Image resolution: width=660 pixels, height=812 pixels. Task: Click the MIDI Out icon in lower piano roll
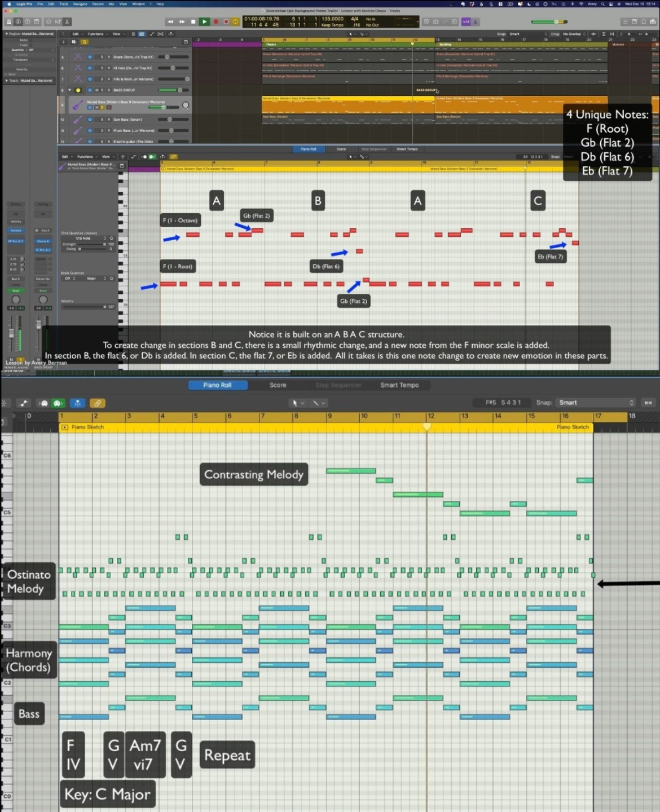[44, 403]
